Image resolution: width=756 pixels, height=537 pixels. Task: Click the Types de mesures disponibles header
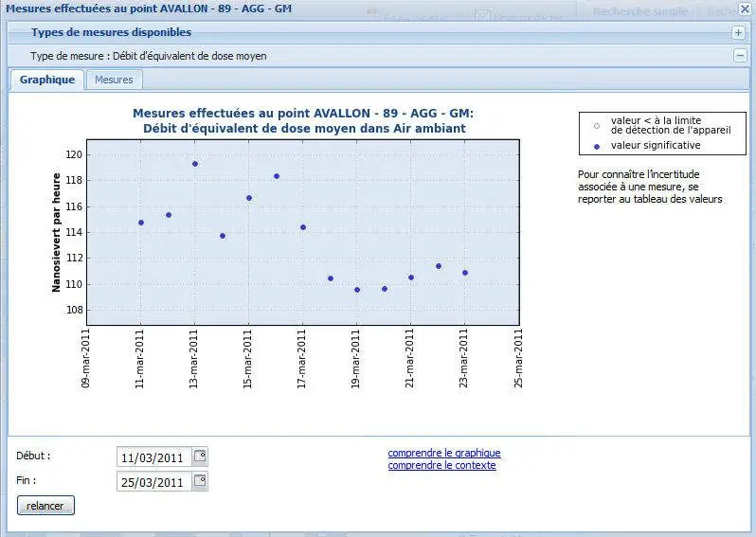(112, 32)
